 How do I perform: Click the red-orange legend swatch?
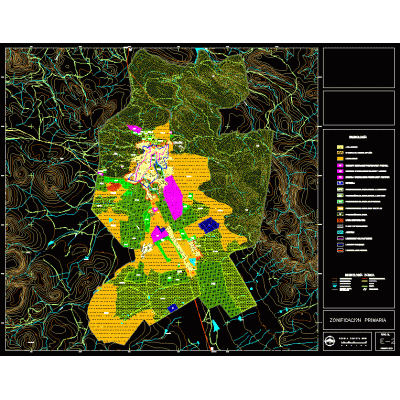pyautogui.click(x=340, y=220)
